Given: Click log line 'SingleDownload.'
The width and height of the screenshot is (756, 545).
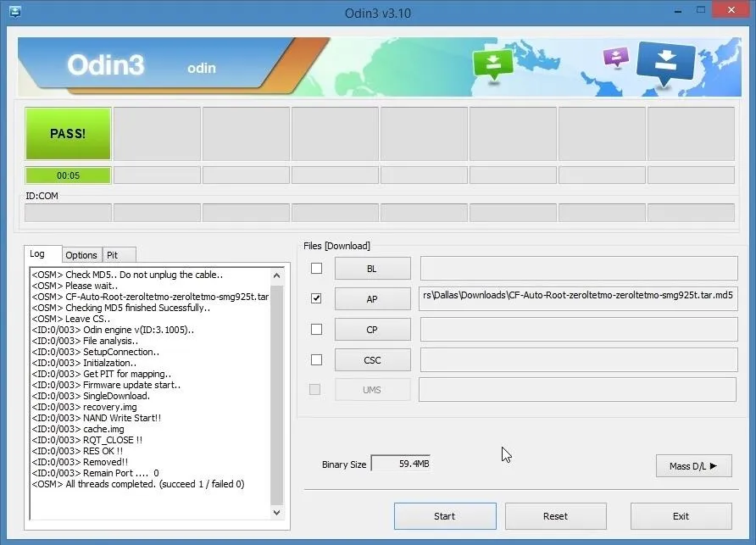Looking at the screenshot, I should tap(92, 396).
